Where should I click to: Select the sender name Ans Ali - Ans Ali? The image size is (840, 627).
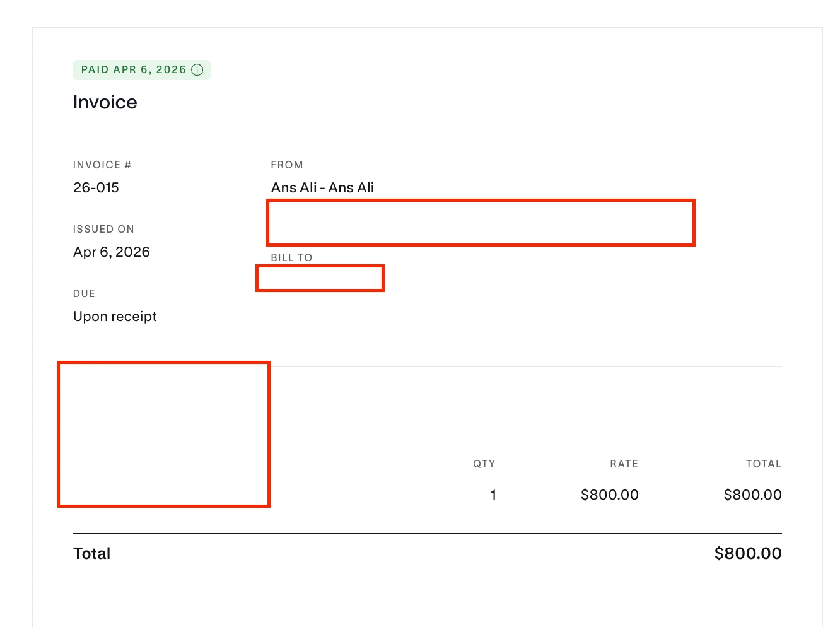(322, 187)
